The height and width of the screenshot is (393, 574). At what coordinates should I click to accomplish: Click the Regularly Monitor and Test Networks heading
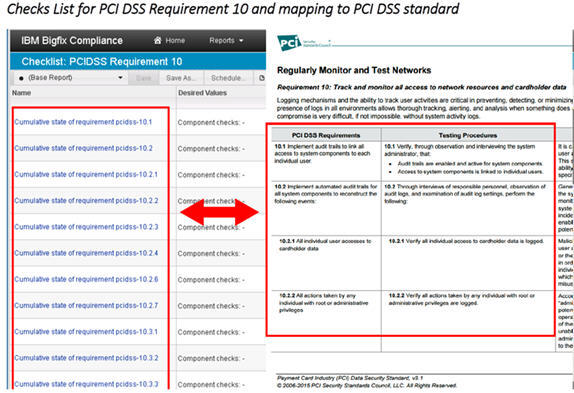click(x=354, y=70)
